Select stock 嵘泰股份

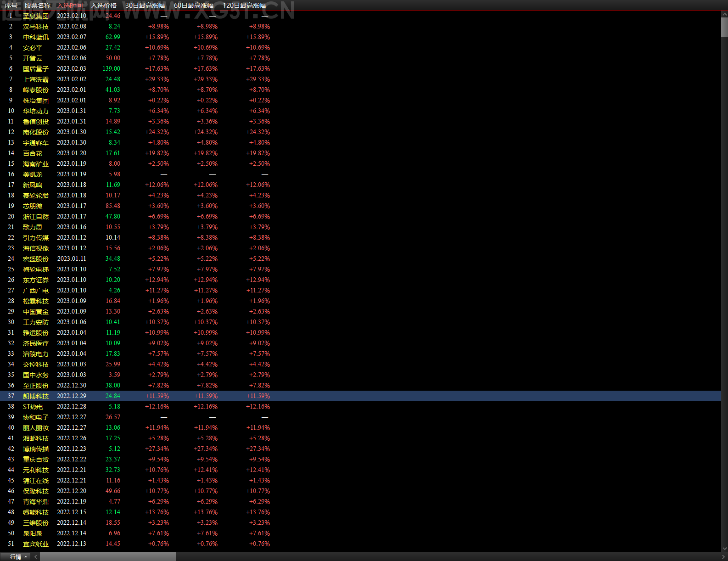(36, 90)
